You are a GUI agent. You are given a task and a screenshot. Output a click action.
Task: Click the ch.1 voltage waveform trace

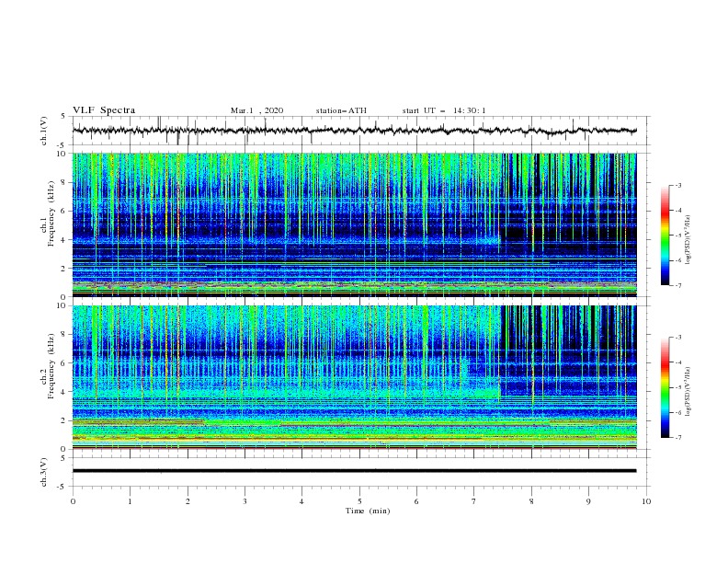354,131
